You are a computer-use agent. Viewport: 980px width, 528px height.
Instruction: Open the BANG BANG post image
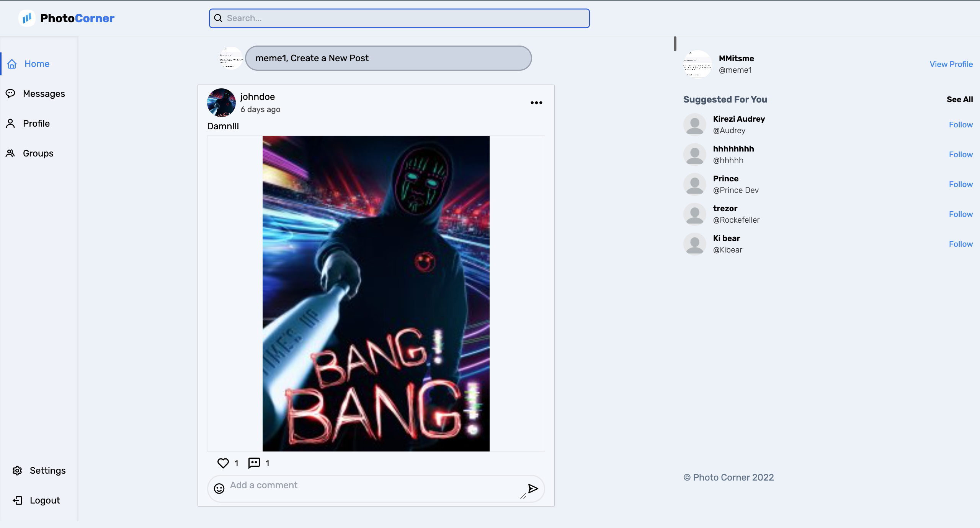tap(376, 293)
